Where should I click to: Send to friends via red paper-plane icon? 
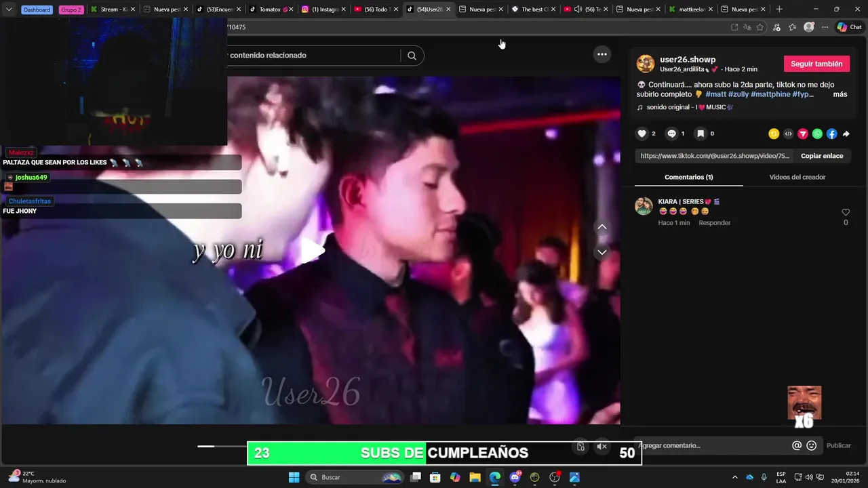click(803, 134)
